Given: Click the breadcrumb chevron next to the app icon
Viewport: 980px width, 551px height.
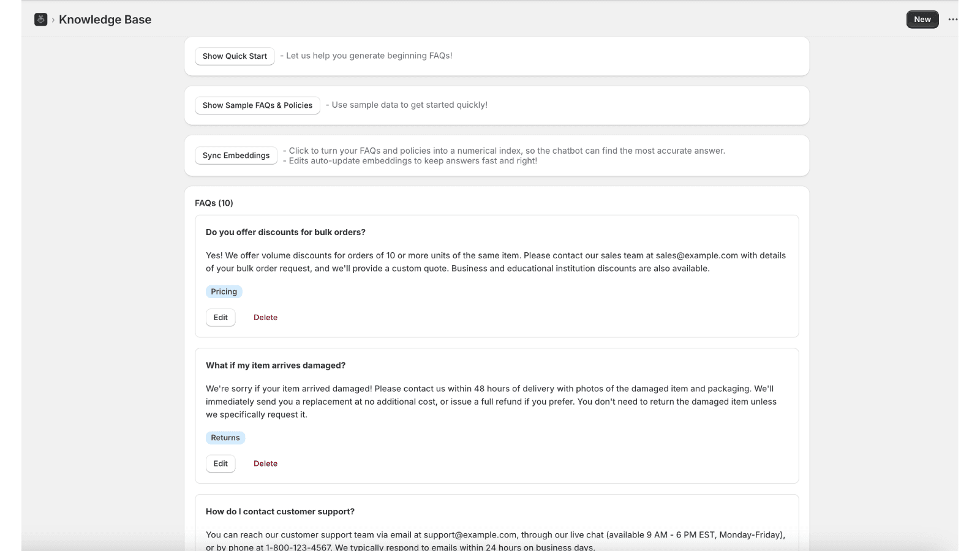Looking at the screenshot, I should [53, 19].
